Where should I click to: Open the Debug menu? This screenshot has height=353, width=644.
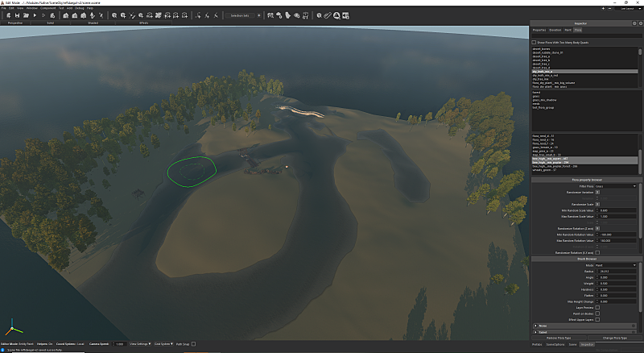click(79, 8)
